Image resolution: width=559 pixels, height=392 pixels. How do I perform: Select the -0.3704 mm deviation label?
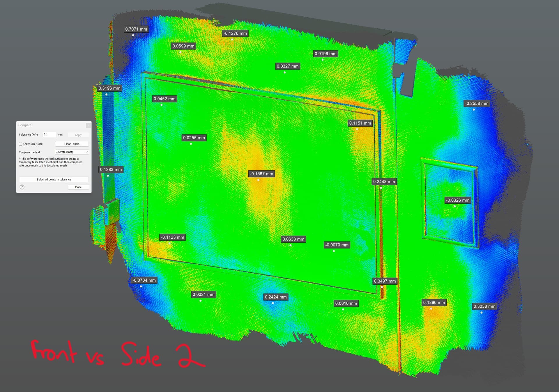(144, 280)
